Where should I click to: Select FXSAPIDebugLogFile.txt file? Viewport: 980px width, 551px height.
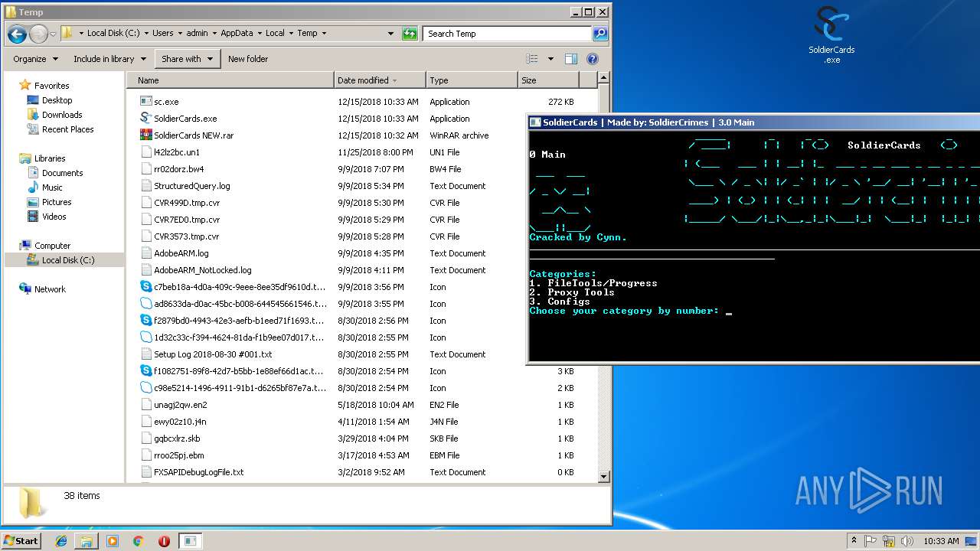click(x=198, y=472)
